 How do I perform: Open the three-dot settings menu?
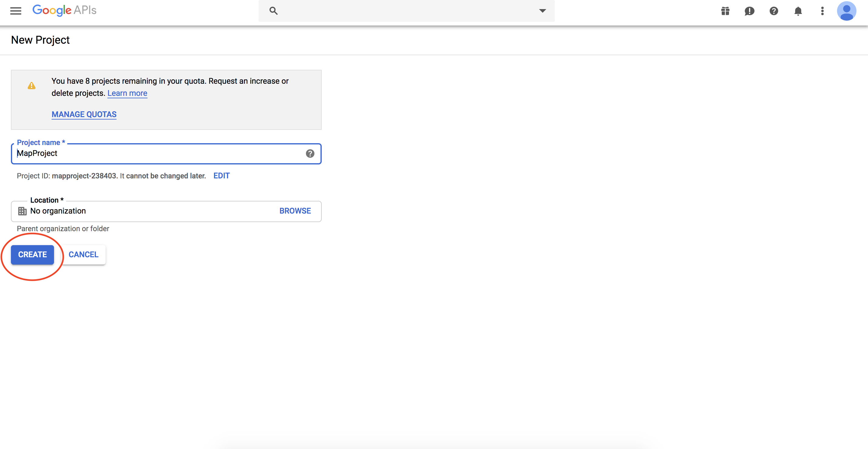click(x=822, y=11)
